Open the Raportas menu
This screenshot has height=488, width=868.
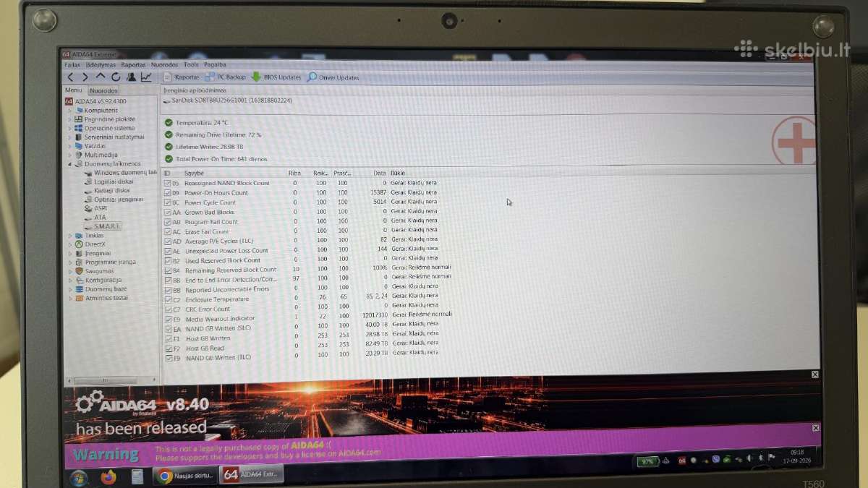(133, 64)
